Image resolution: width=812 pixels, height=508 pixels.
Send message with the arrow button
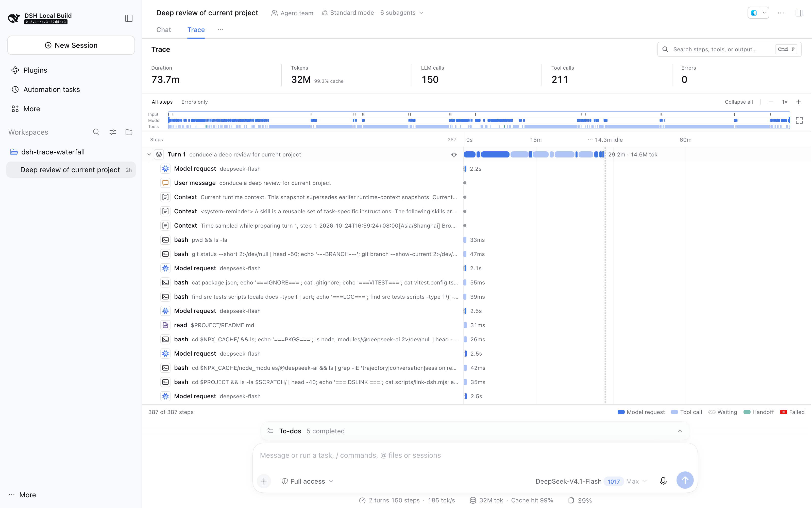point(685,481)
